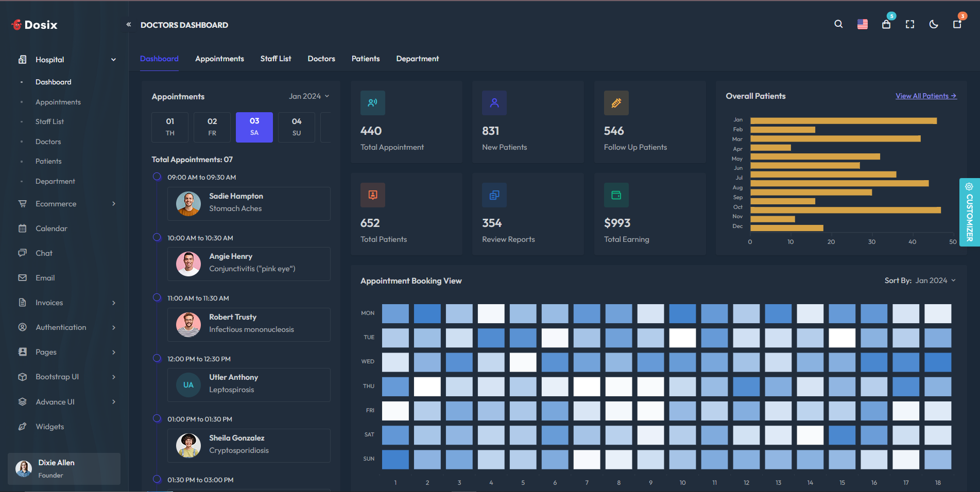Switch to the Patients tab
980x492 pixels.
[366, 59]
